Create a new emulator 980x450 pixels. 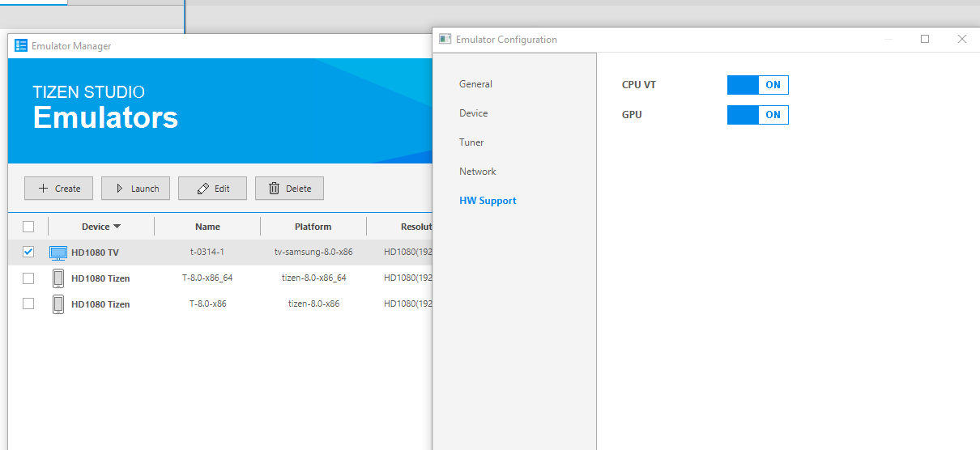coord(59,189)
